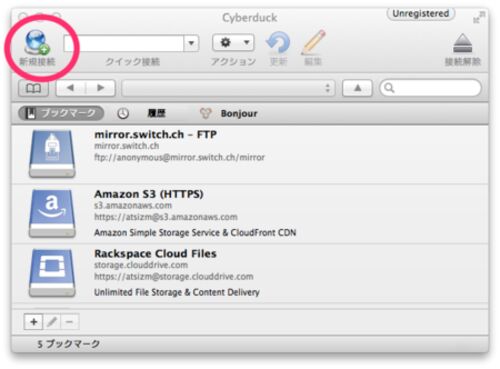The width and height of the screenshot is (500, 369).
Task: Open the path selector dropdown
Action: (228, 88)
